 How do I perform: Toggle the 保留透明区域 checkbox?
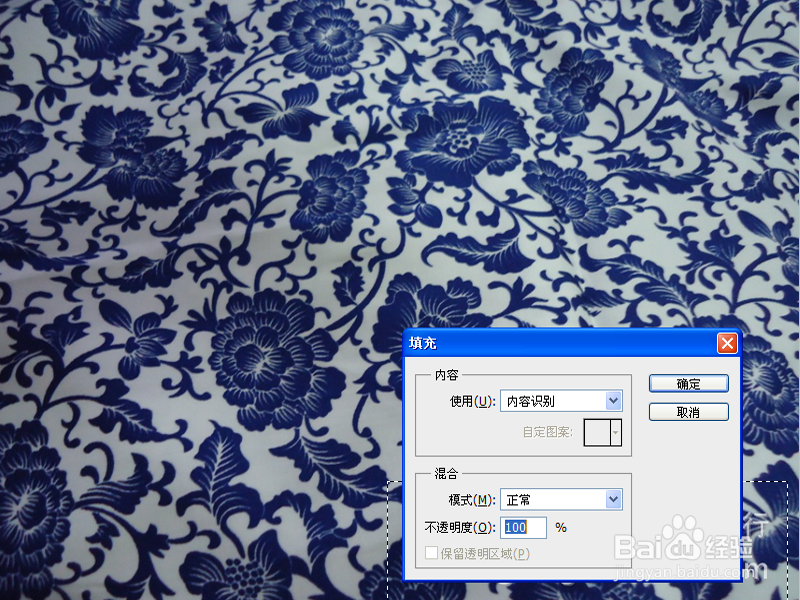tap(432, 553)
